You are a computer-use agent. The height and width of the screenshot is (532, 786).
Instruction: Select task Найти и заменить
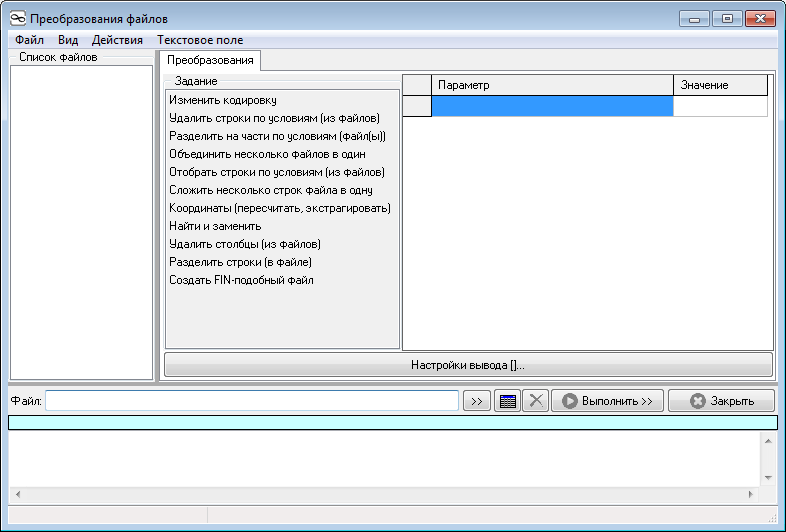pos(215,226)
